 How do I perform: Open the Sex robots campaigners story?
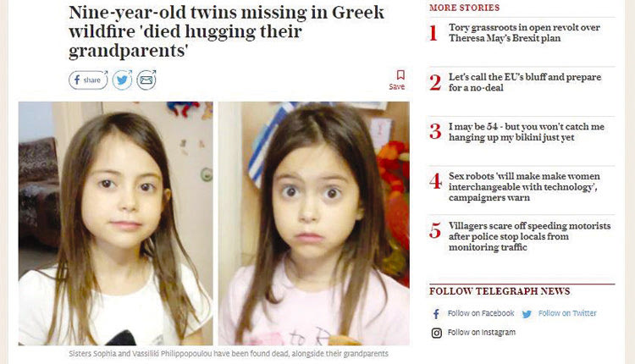click(x=524, y=187)
